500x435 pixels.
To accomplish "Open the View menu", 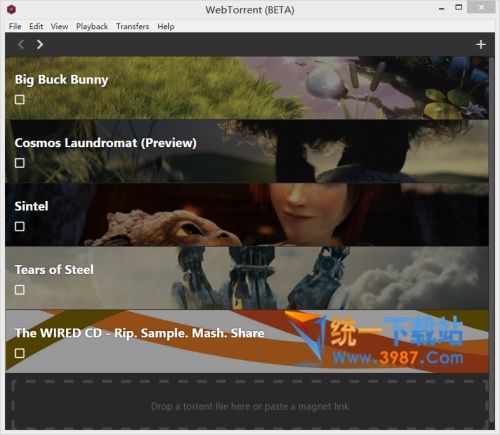I will coord(59,26).
